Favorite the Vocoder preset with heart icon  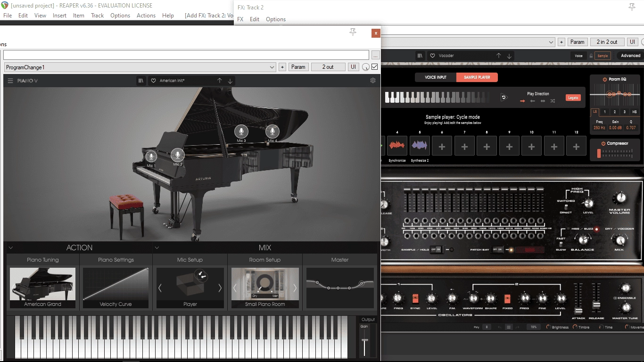(432, 56)
